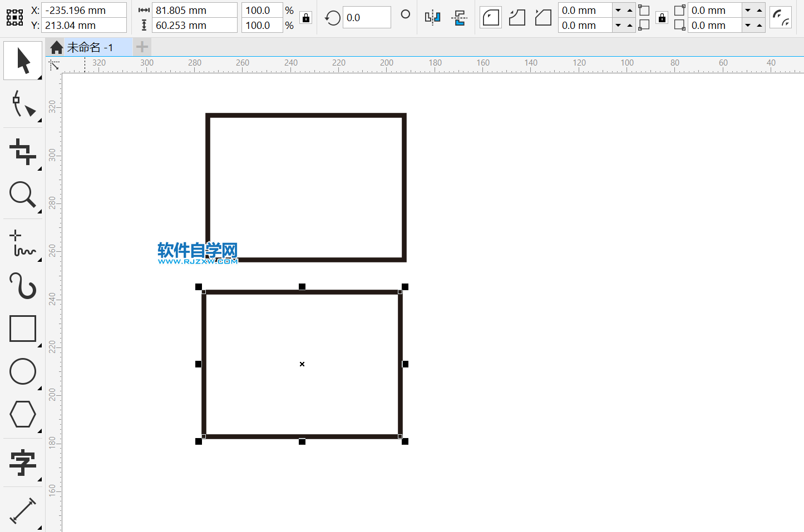Switch to the 未命名 -1 document tab
The image size is (804, 532).
point(90,48)
